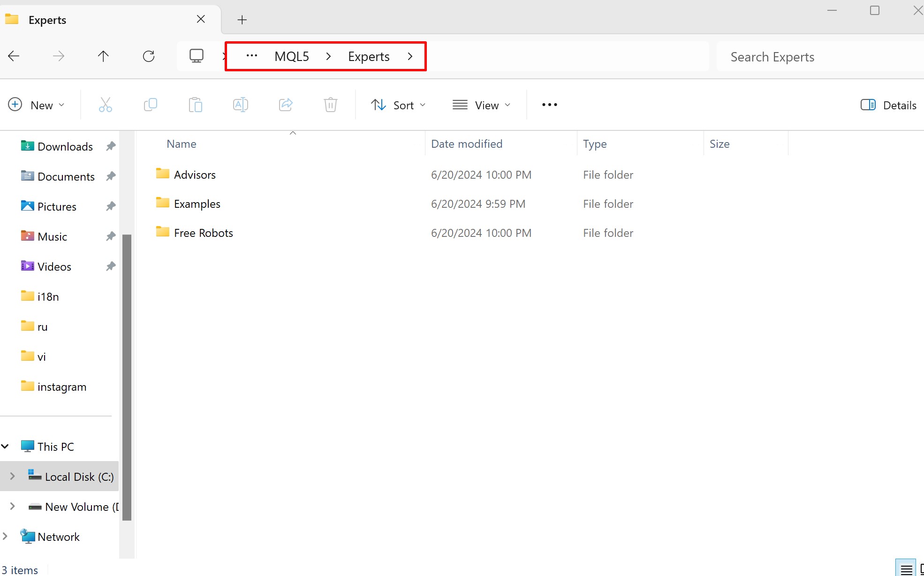Viewport: 924px width, 576px height.
Task: Refresh the current folder view
Action: tap(148, 56)
